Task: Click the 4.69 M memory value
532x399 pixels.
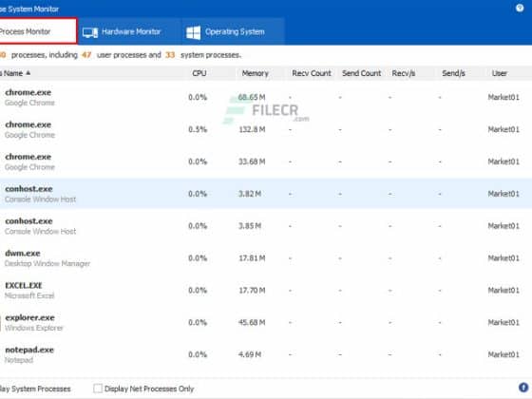Action: tap(250, 354)
